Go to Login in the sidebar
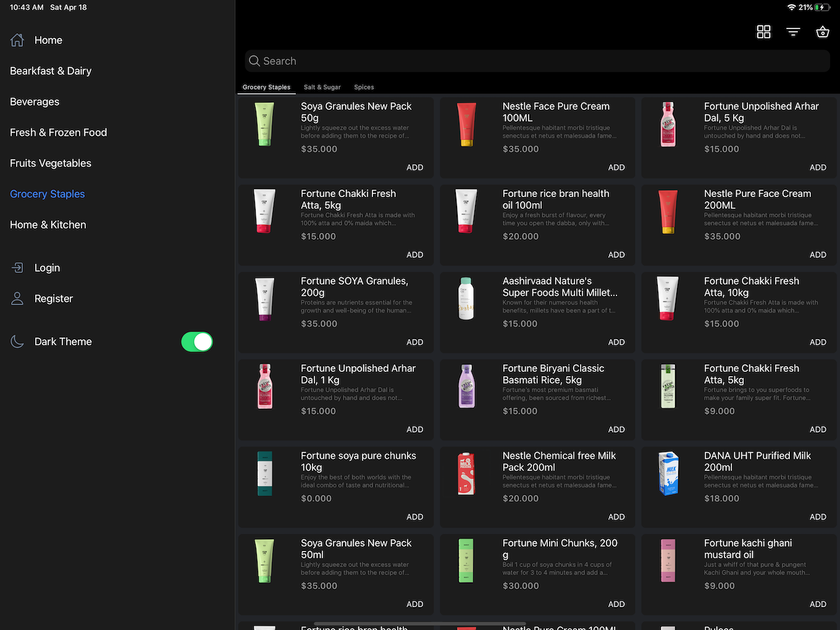This screenshot has height=630, width=840. point(47,267)
